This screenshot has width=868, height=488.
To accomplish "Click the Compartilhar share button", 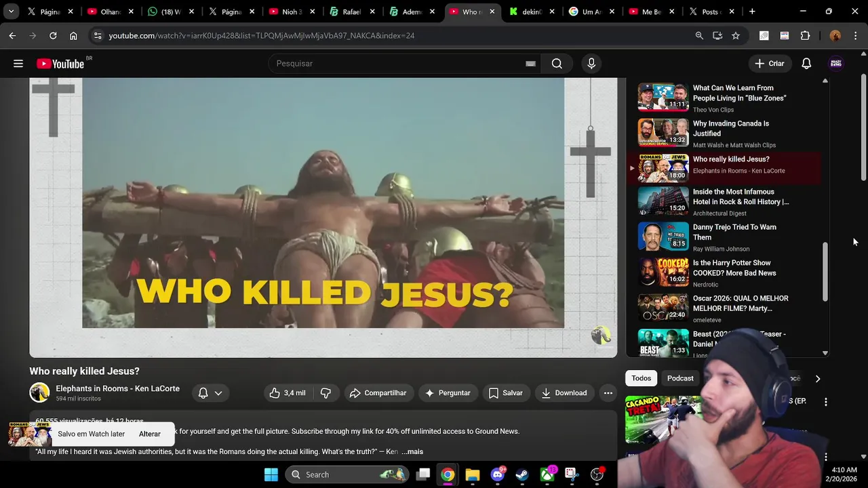I will [x=378, y=393].
